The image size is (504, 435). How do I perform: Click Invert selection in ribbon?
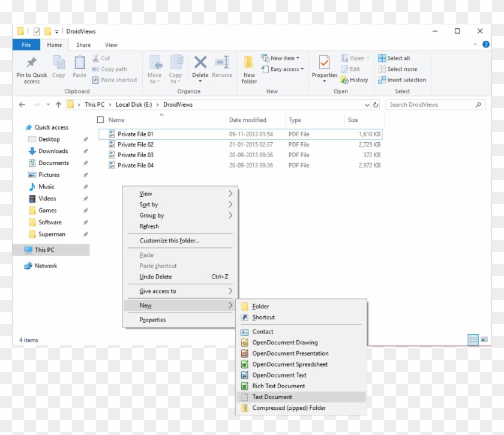[402, 80]
